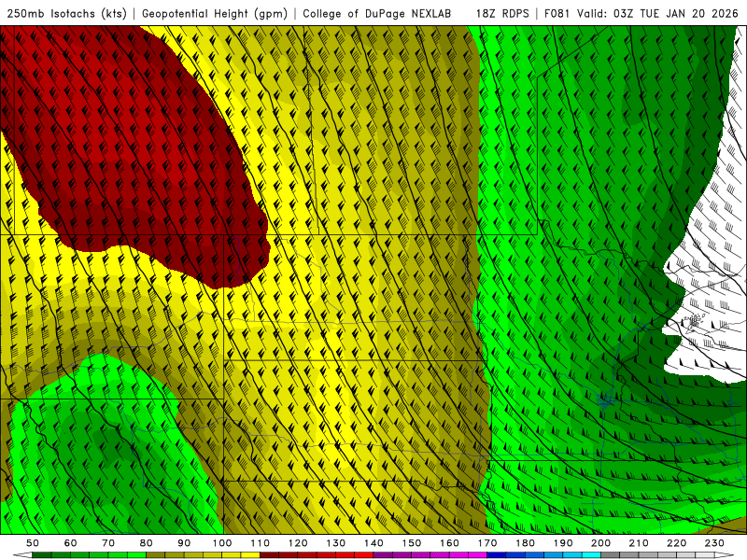Pick the dark blue swatch below 170

pyautogui.click(x=497, y=555)
